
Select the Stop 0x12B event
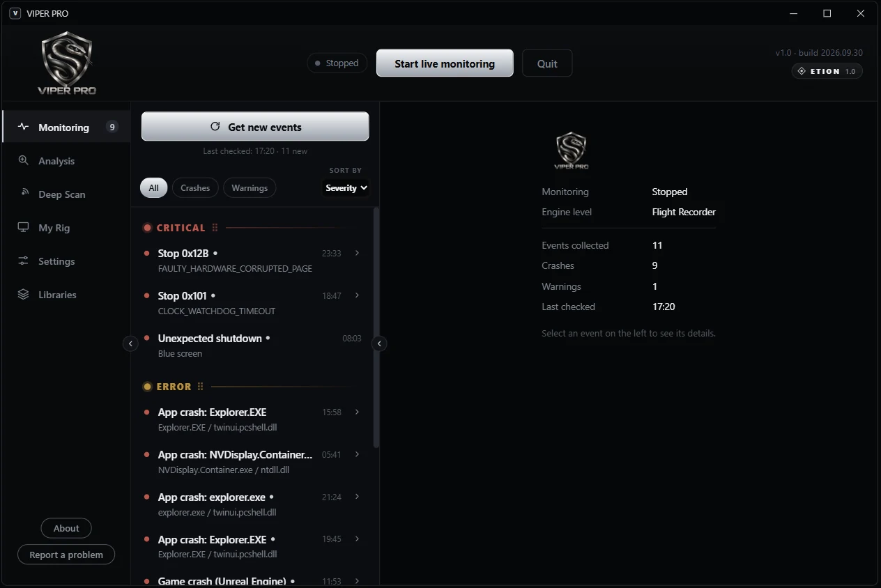(x=252, y=260)
